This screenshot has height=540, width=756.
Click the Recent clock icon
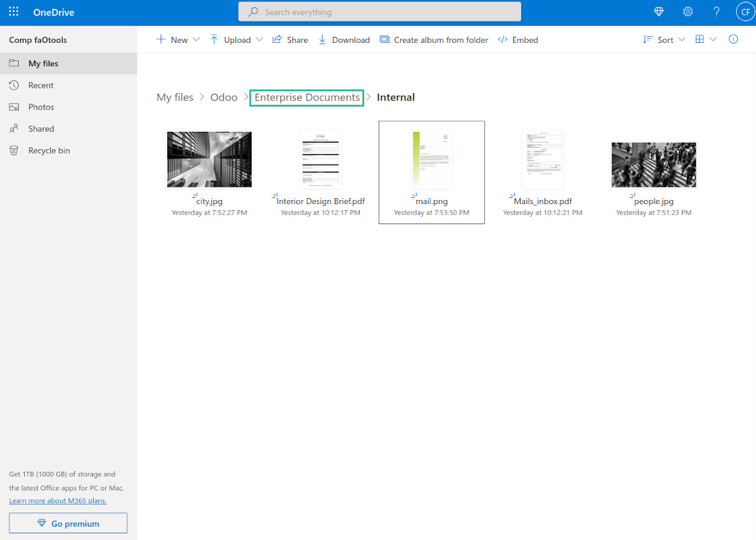point(14,86)
